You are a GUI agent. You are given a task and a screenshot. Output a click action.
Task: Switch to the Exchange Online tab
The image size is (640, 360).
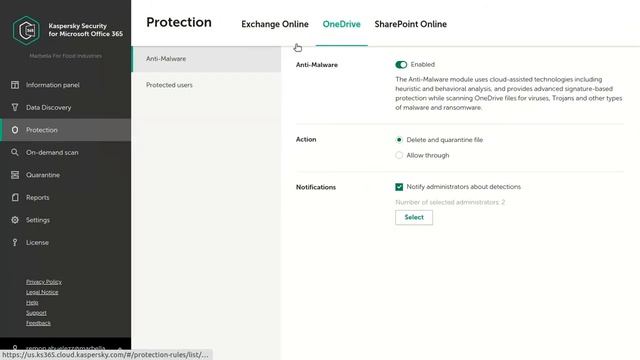tap(275, 24)
